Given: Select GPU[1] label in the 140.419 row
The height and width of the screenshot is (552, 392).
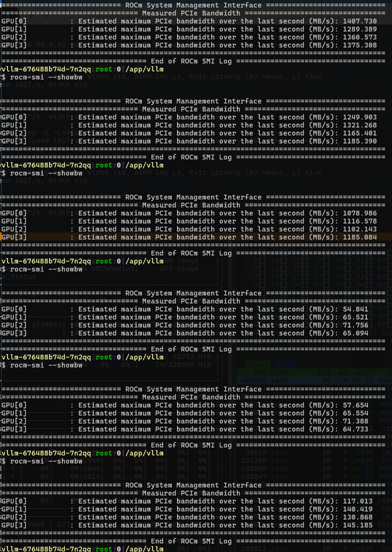Looking at the screenshot, I should click(14, 509).
